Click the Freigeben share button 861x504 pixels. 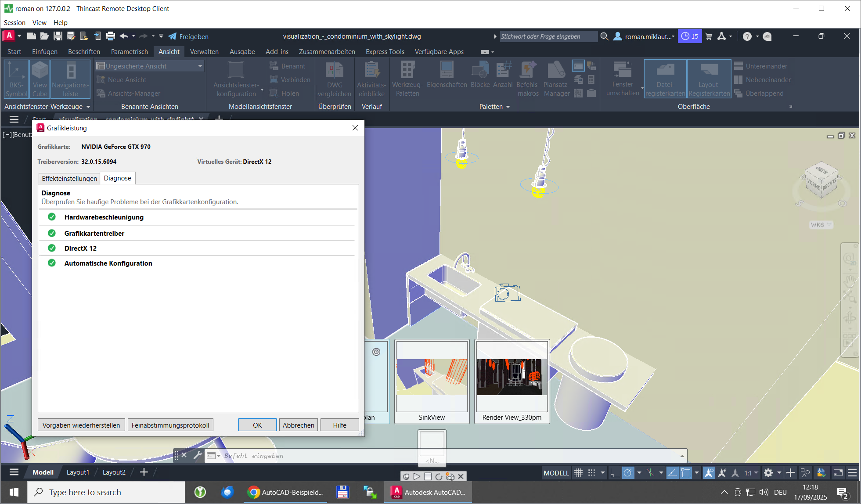coord(188,36)
